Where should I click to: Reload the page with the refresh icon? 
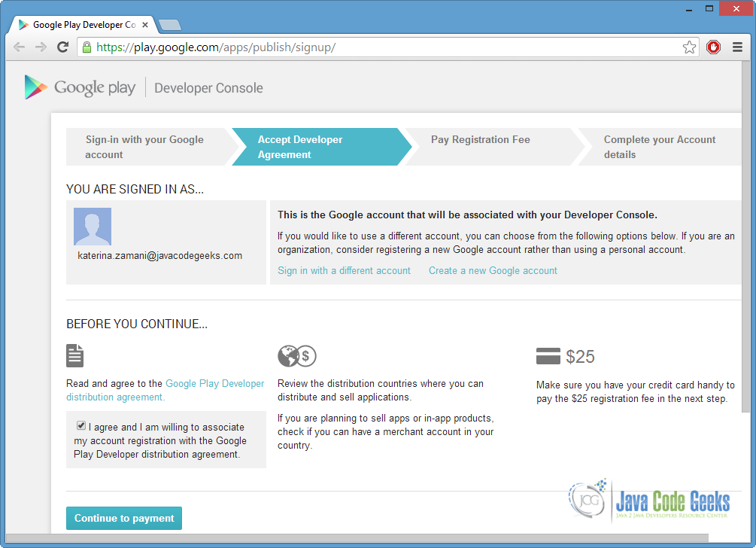[62, 47]
